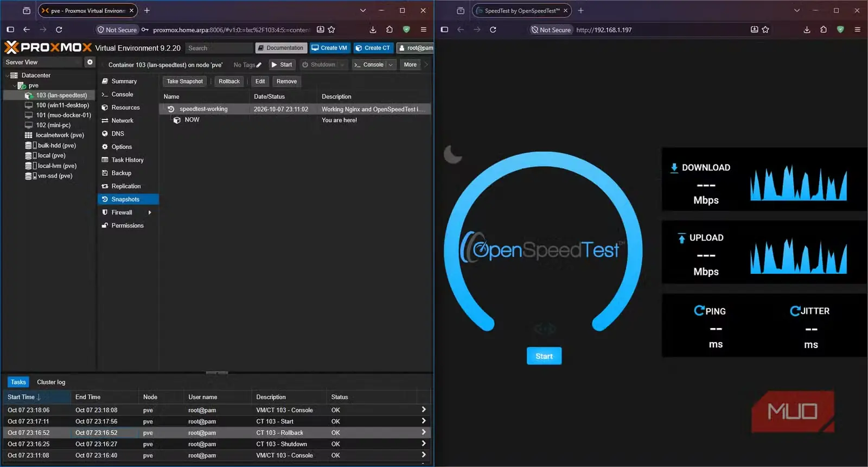Bookmark the Proxmox page with the star
The image size is (868, 467).
331,30
